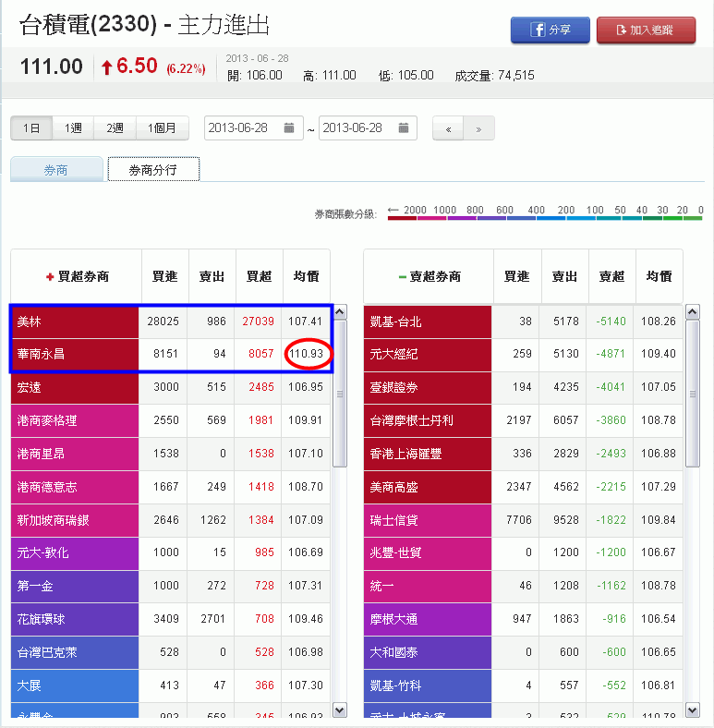Image resolution: width=714 pixels, height=728 pixels.
Task: Select the 大和國泰 seller row
Action: (523, 652)
